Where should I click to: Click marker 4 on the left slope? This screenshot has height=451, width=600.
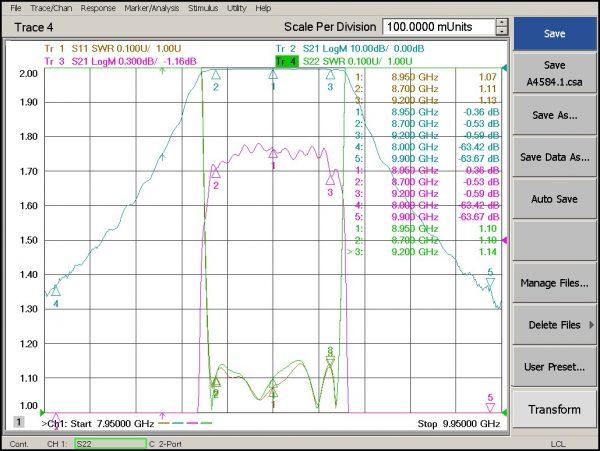[56, 291]
